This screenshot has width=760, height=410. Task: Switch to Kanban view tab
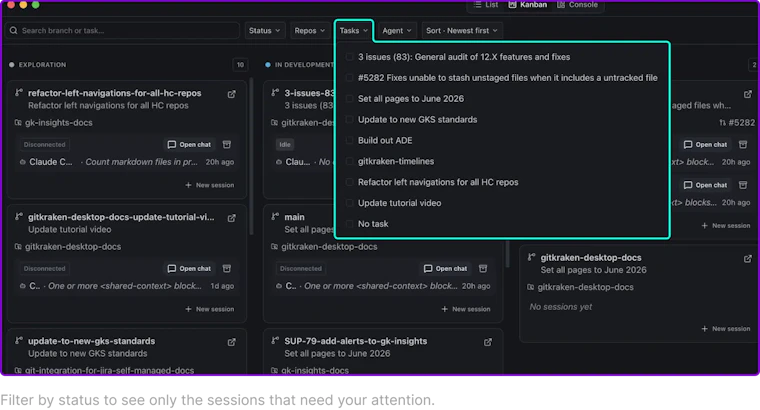(x=527, y=4)
